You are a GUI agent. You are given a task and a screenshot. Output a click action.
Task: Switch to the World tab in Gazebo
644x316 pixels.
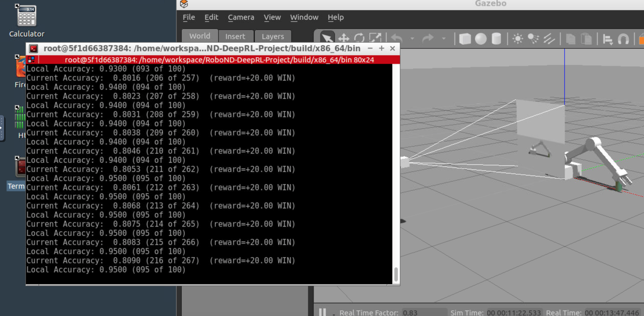[x=200, y=36]
